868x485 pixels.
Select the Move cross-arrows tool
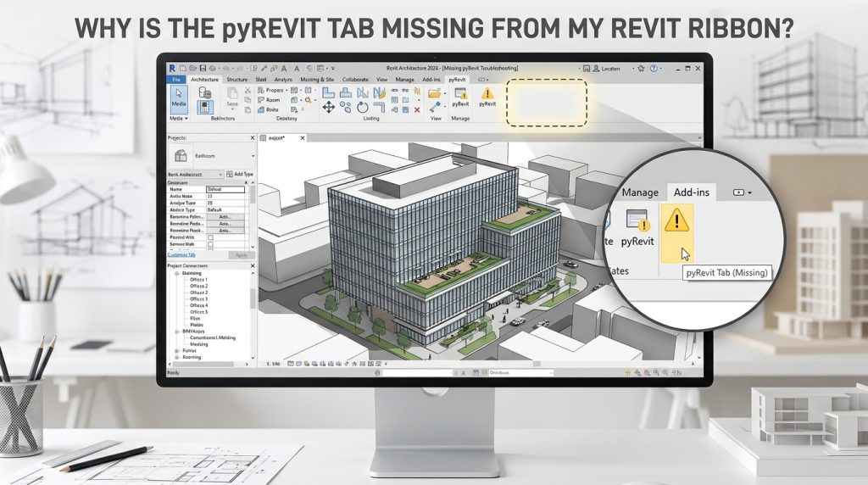[x=329, y=108]
